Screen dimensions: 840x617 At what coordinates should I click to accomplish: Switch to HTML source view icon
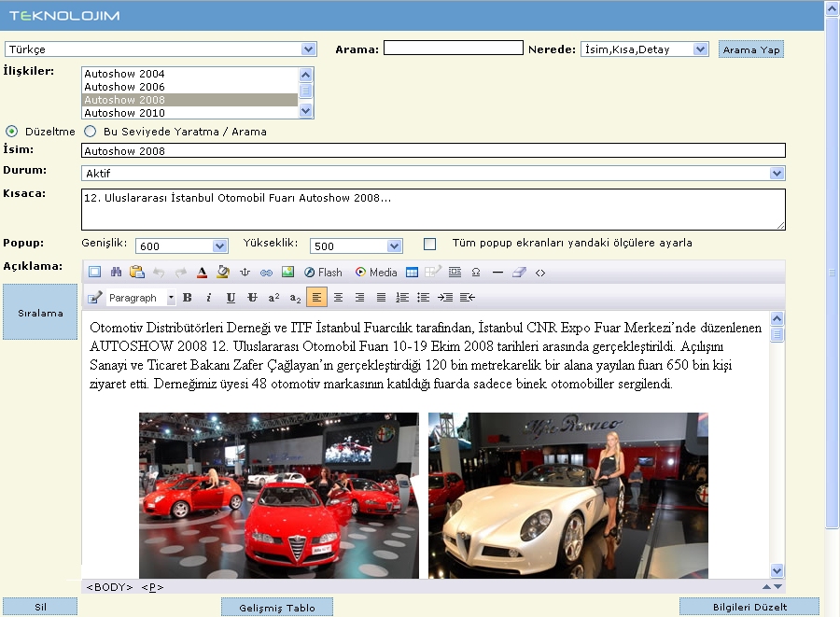[x=540, y=273]
